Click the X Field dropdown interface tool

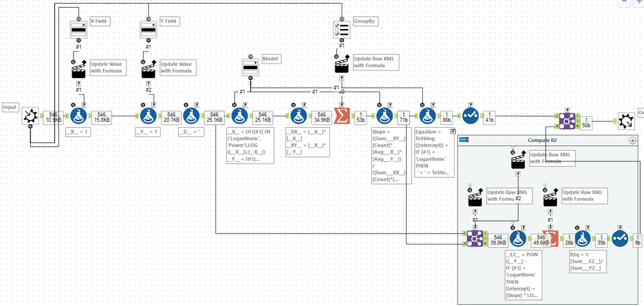[79, 30]
